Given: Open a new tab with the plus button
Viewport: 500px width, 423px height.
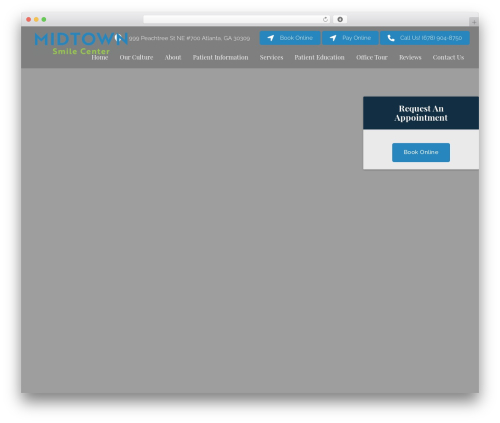Looking at the screenshot, I should (x=474, y=22).
